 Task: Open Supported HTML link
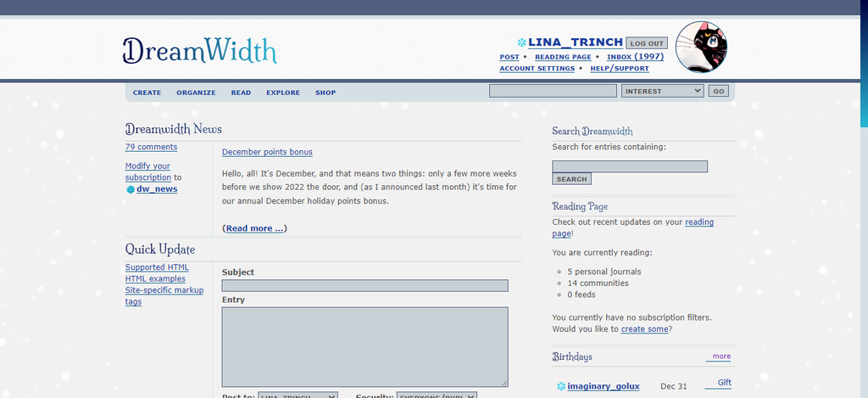157,267
